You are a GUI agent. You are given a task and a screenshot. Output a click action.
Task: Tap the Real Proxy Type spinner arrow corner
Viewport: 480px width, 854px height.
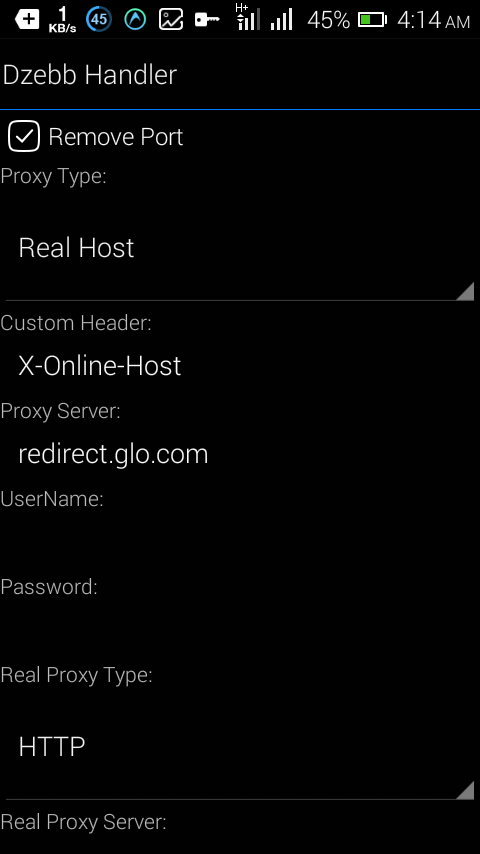(x=465, y=790)
